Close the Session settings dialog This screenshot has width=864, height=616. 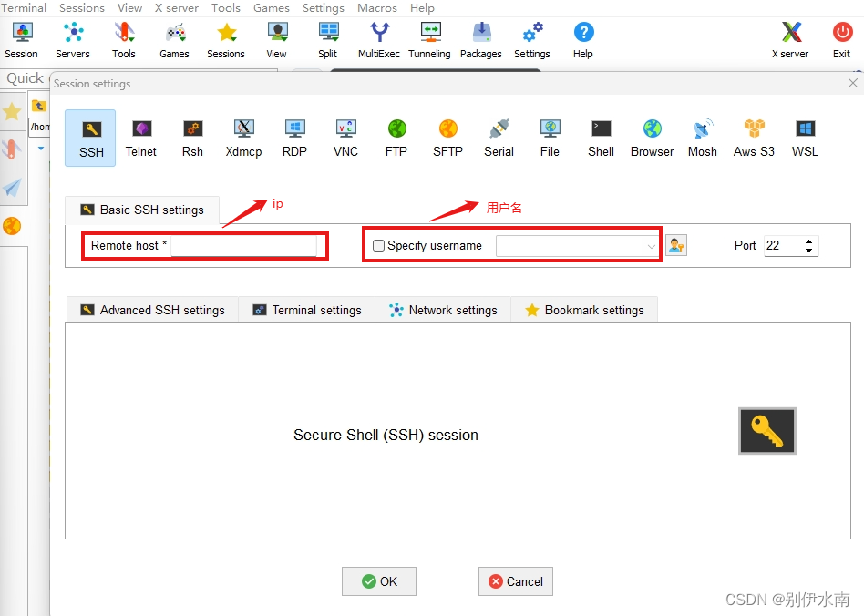853,83
